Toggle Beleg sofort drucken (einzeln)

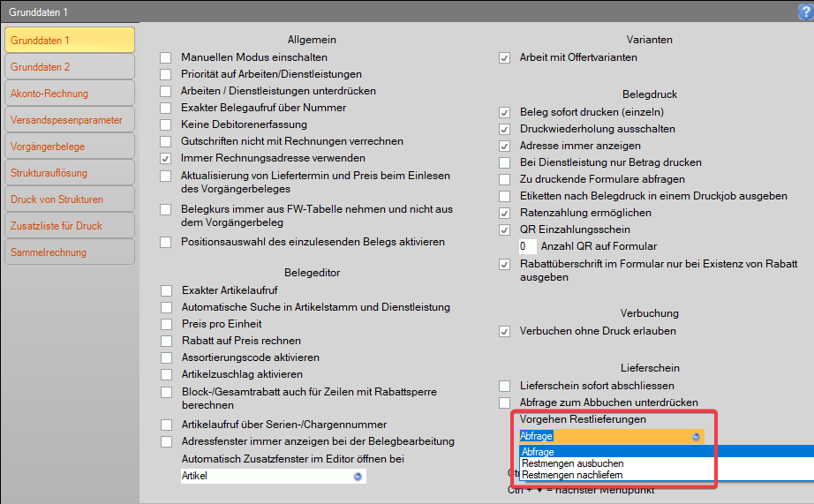pyautogui.click(x=505, y=112)
